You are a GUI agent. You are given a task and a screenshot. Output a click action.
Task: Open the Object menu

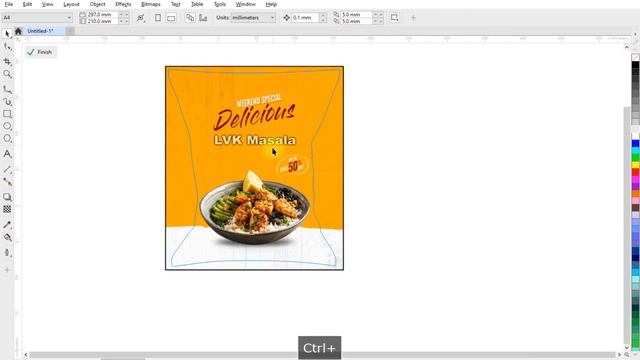pyautogui.click(x=97, y=4)
